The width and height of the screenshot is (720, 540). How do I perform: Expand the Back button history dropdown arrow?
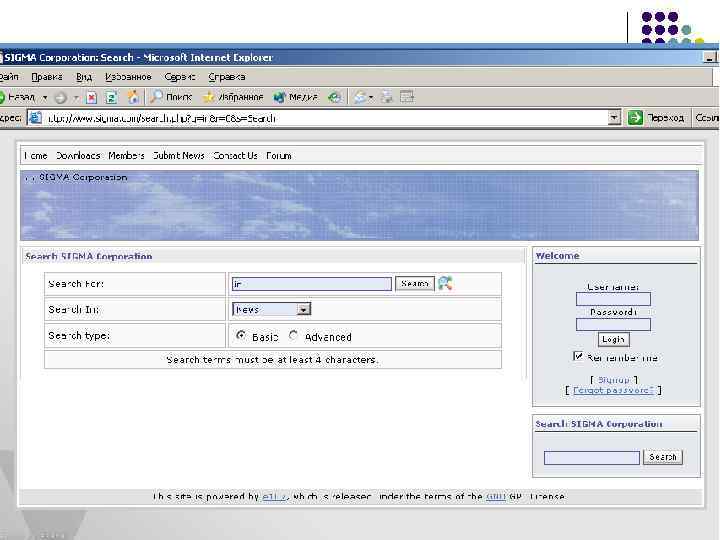click(45, 97)
